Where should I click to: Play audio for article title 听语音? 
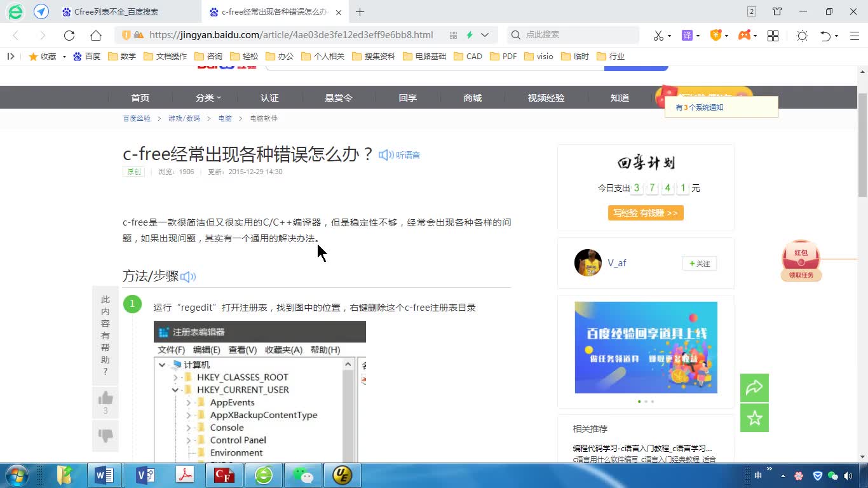click(x=400, y=155)
